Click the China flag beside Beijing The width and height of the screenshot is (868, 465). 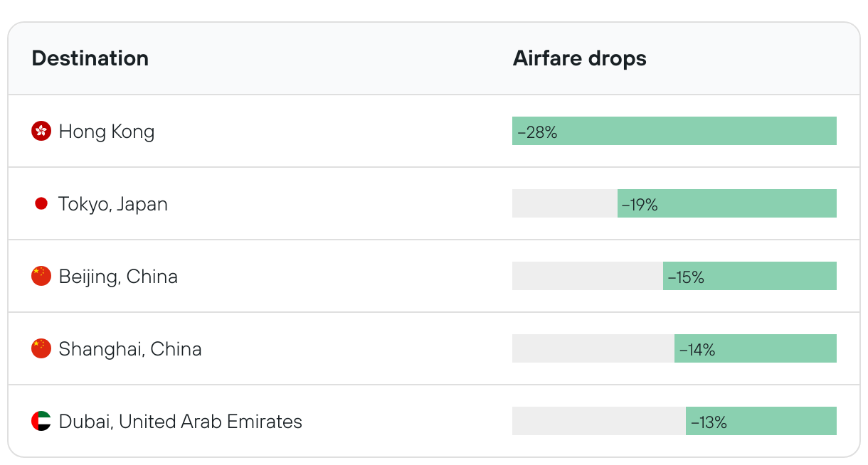point(41,277)
